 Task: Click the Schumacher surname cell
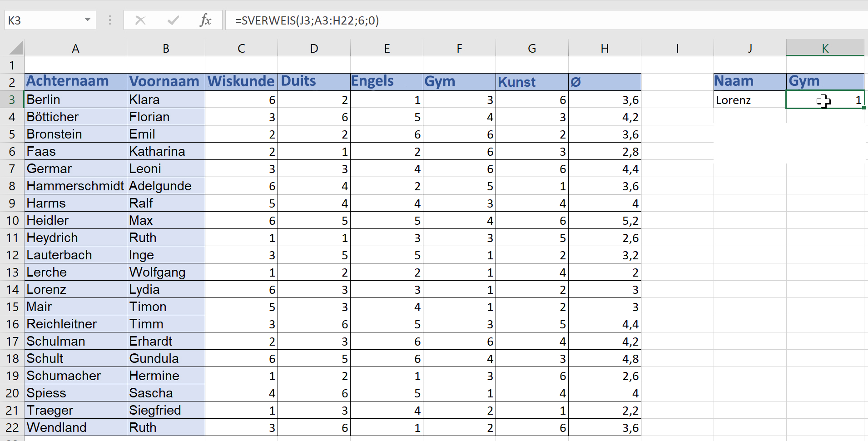click(75, 376)
